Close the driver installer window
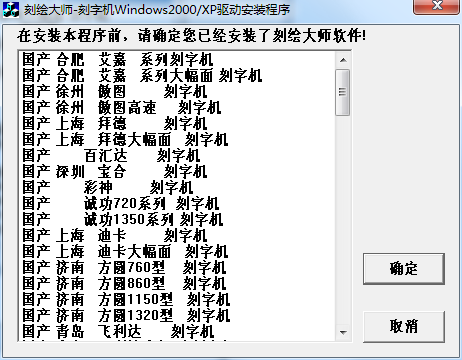462x360 pixels. click(x=437, y=6)
